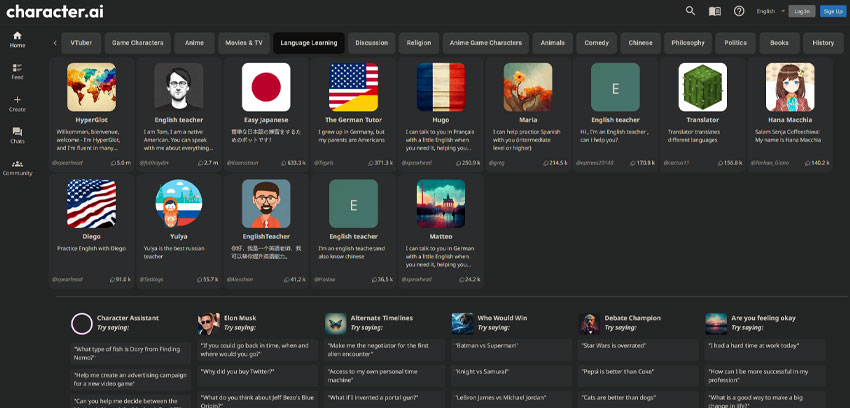Click Alternate Timelines butterfly icon
This screenshot has height=408, width=850.
(x=336, y=323)
